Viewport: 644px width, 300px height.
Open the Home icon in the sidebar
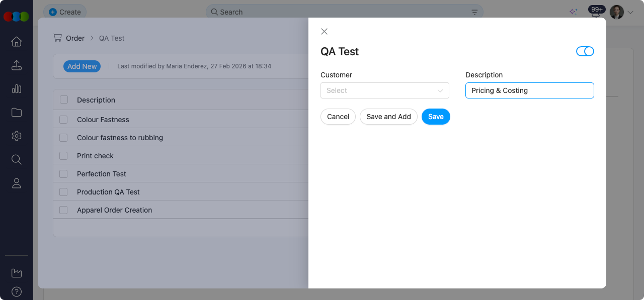17,42
